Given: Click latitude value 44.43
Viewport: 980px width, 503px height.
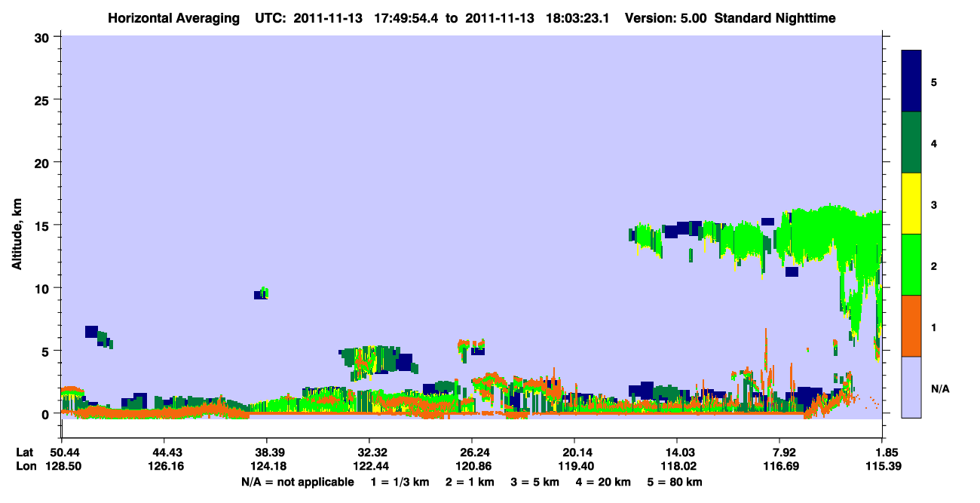Looking at the screenshot, I should click(164, 452).
